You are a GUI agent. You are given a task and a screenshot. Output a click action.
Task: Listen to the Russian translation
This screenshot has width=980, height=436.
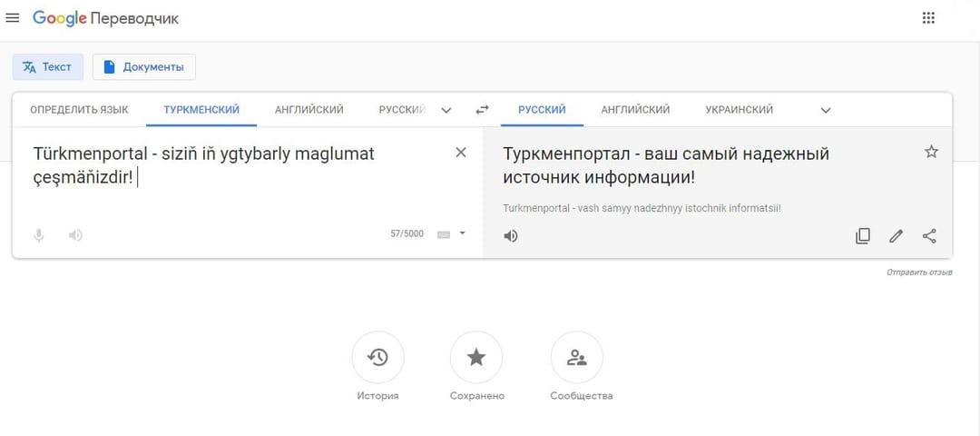point(511,236)
